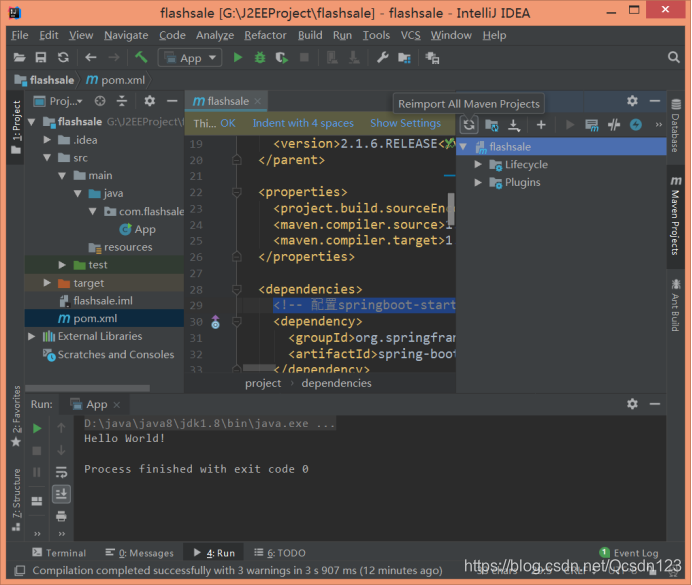This screenshot has width=692, height=585.
Task: Click the Search Everywhere magnifier icon
Action: [x=673, y=57]
